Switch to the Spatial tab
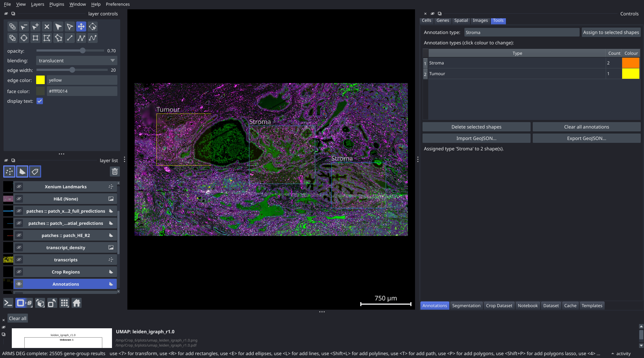644x358 pixels. coord(461,20)
